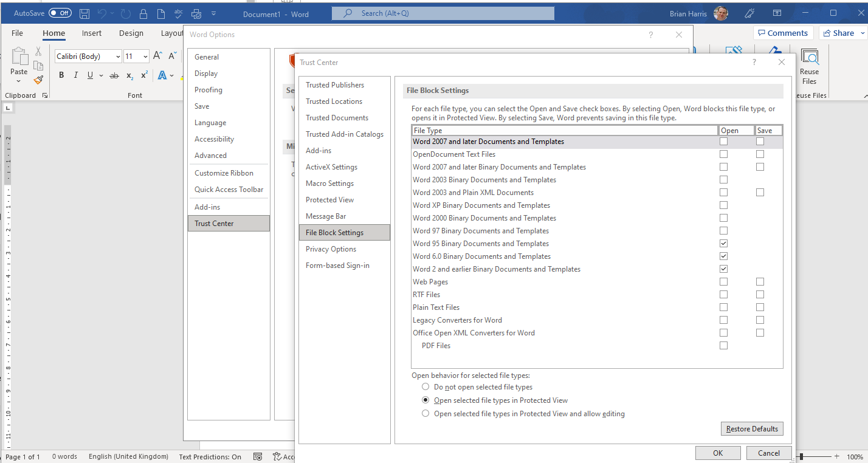The width and height of the screenshot is (868, 463).
Task: Click the Save icon in title bar
Action: pos(85,13)
